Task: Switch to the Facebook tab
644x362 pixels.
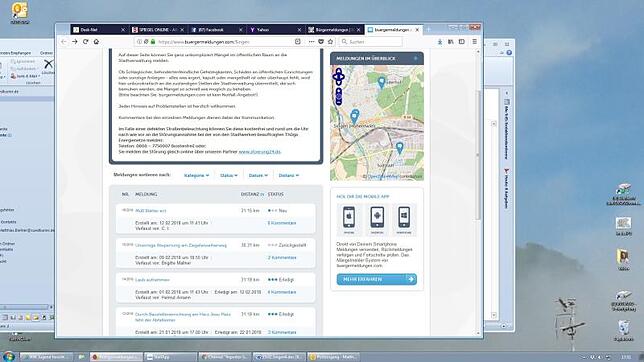Action: click(x=217, y=30)
